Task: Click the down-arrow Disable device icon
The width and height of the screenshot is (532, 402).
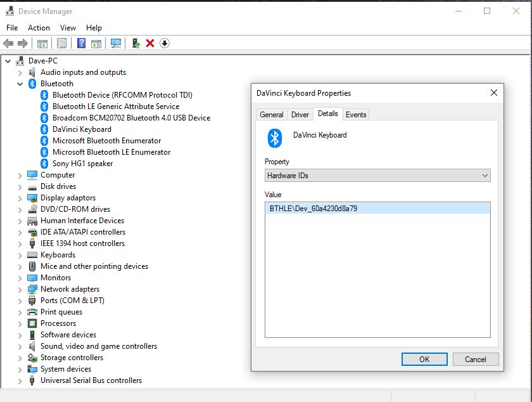Action: tap(165, 43)
